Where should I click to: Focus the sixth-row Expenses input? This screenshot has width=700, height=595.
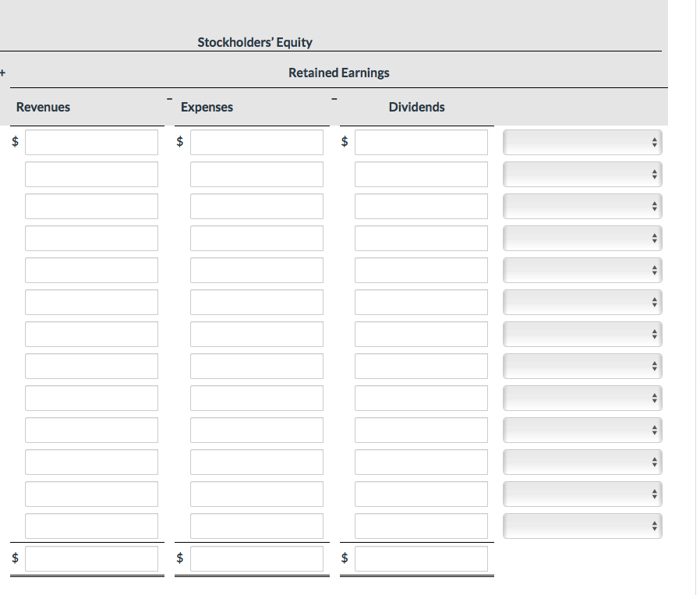pos(256,303)
